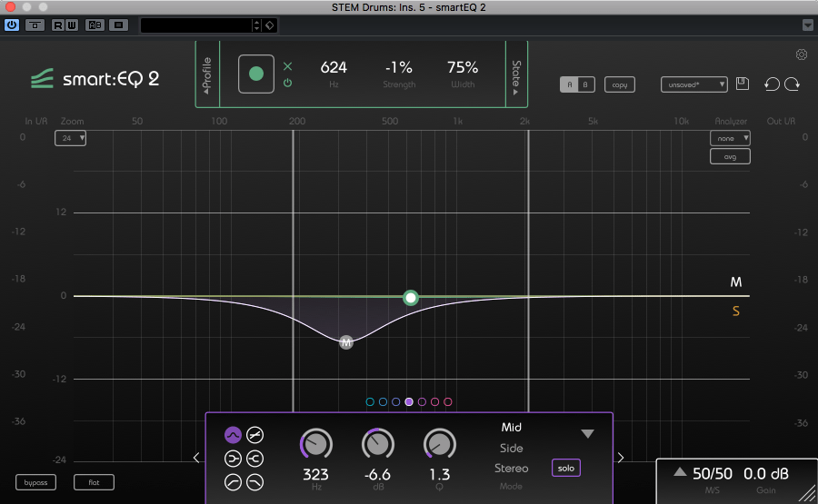Image resolution: width=818 pixels, height=504 pixels.
Task: Click the 323 Hz frequency knob
Action: [316, 445]
